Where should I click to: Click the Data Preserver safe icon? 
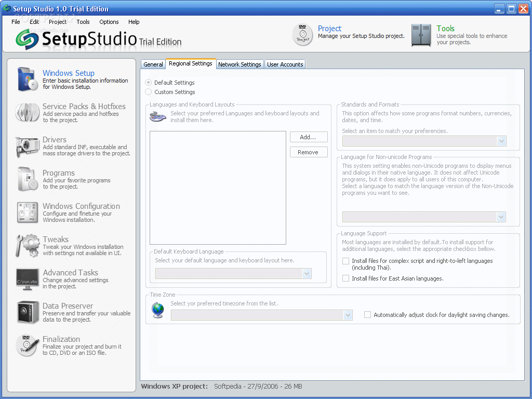click(28, 312)
